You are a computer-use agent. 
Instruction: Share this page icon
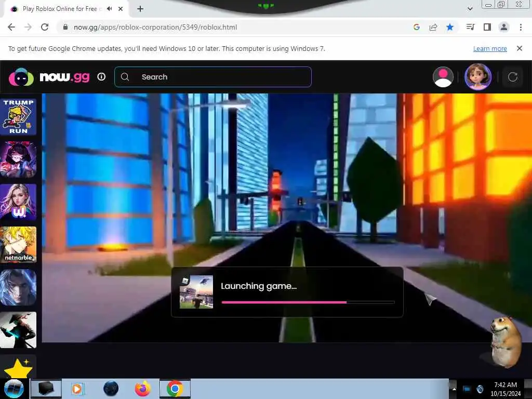click(x=433, y=27)
